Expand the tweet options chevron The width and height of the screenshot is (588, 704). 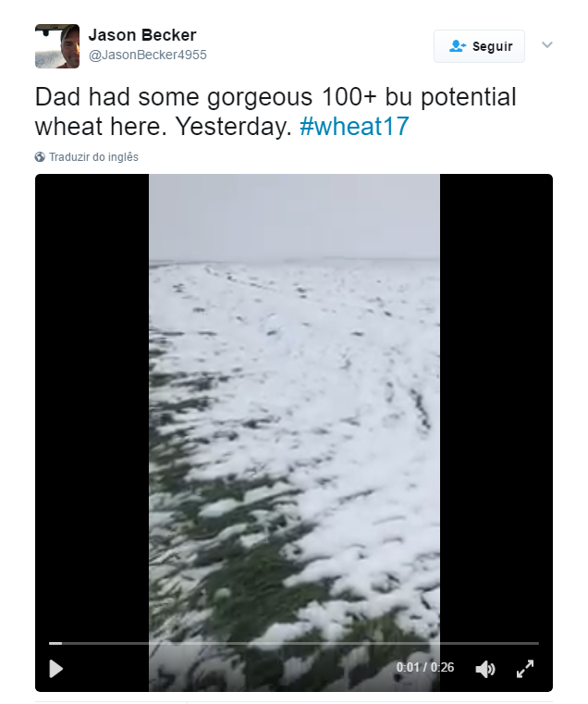tap(547, 44)
